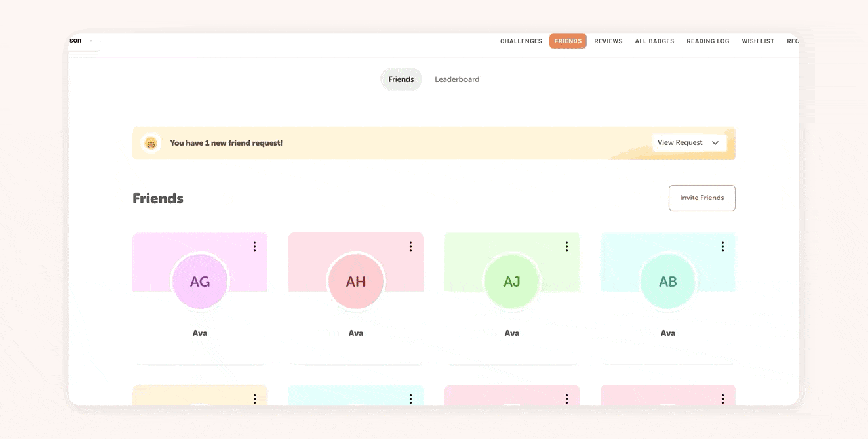Go to REVIEWS page
The width and height of the screenshot is (868, 439).
(608, 41)
